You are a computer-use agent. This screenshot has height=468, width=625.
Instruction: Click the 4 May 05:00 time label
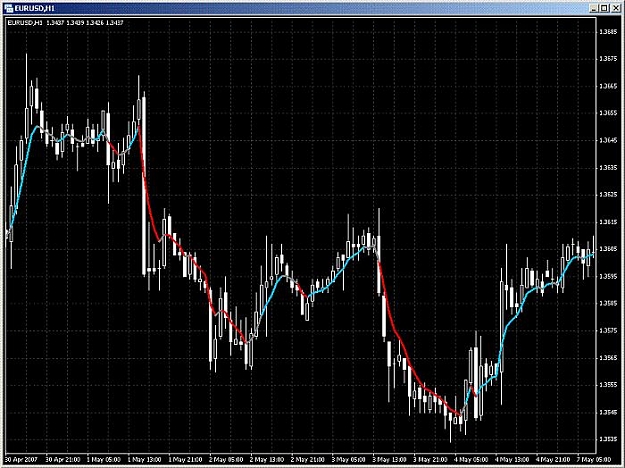pyautogui.click(x=472, y=459)
